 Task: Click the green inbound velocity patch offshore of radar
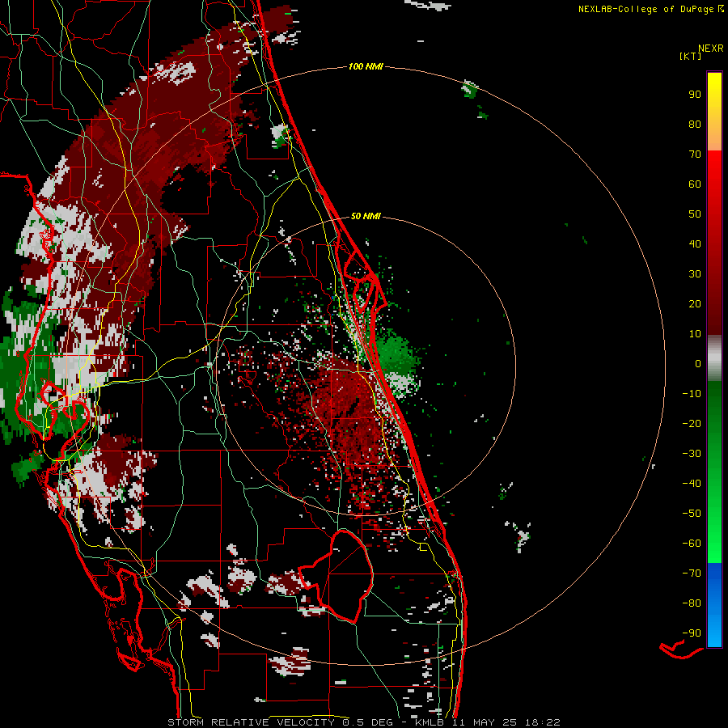(x=395, y=355)
